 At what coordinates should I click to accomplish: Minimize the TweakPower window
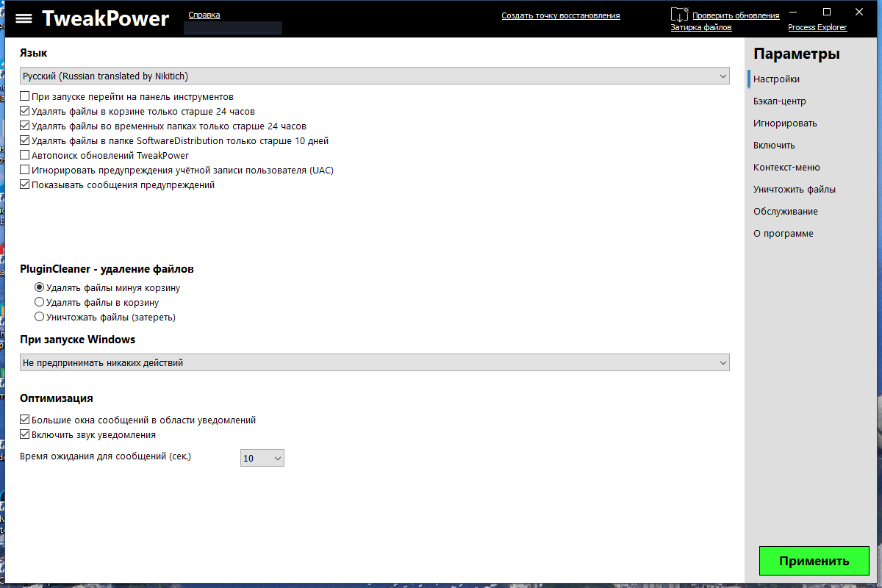click(x=794, y=11)
